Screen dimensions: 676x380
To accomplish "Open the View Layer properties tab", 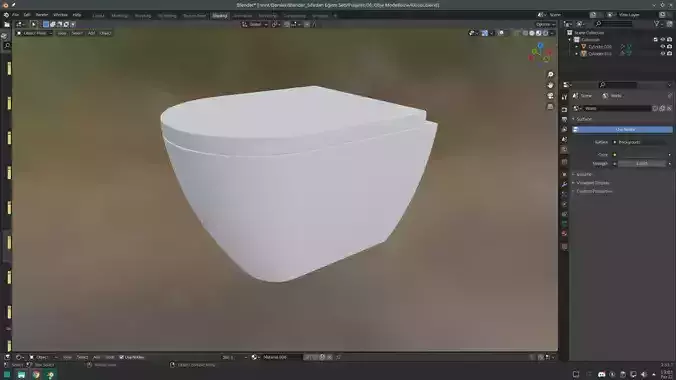I will pos(564,129).
